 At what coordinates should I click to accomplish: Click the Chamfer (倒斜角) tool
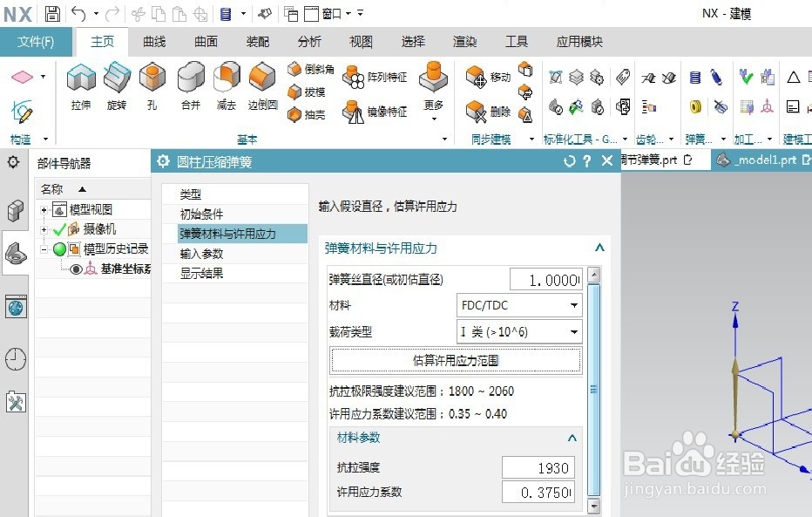pos(311,69)
